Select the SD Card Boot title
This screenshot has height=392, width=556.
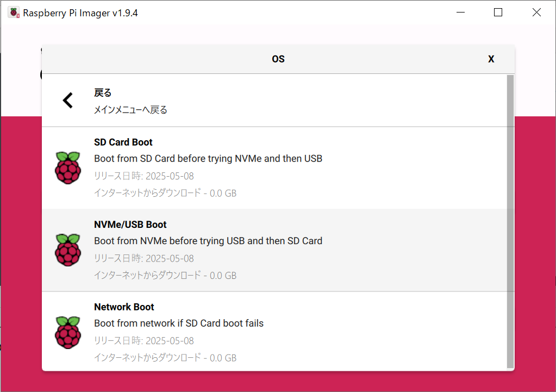coord(123,142)
